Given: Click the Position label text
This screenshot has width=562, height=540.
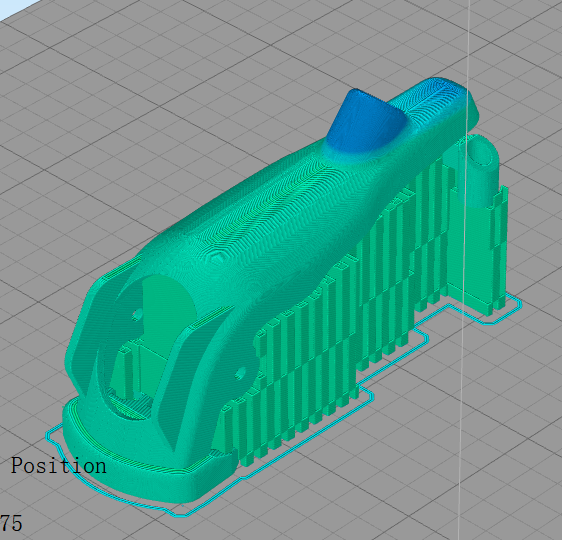Looking at the screenshot, I should 58,466.
